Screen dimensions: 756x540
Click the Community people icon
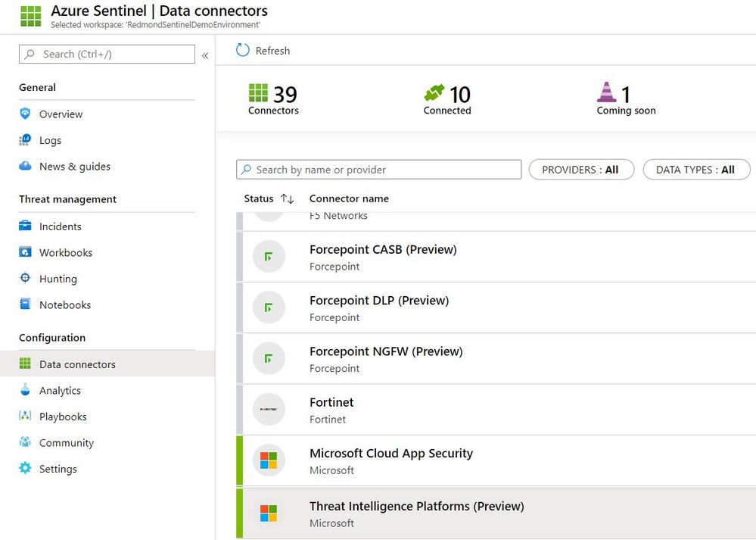pos(25,442)
